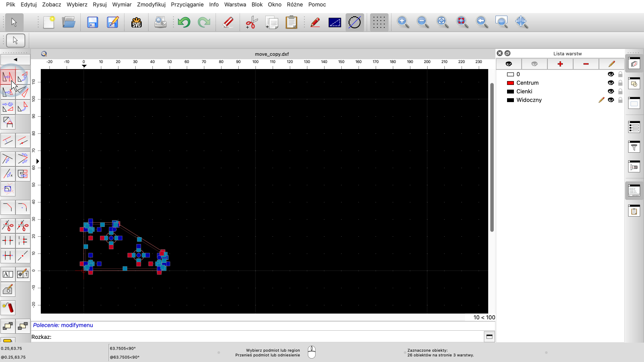Select the Explode dynamite tool

click(x=8, y=307)
